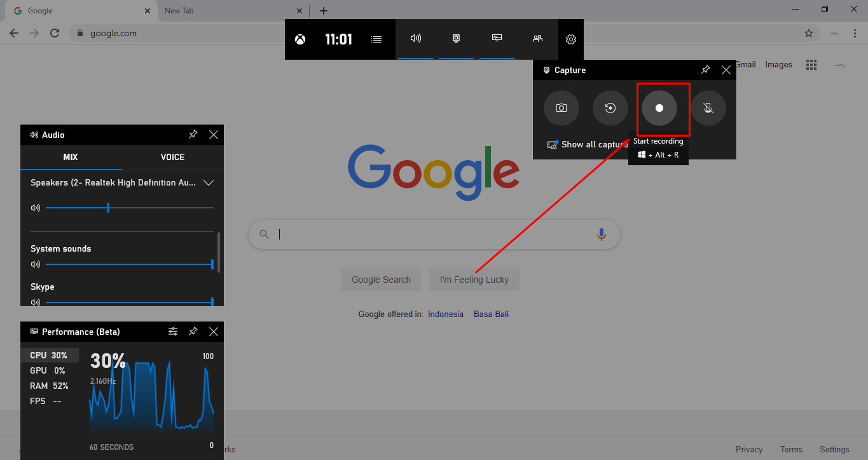868x460 pixels.
Task: Pin the Audio widget
Action: (193, 134)
